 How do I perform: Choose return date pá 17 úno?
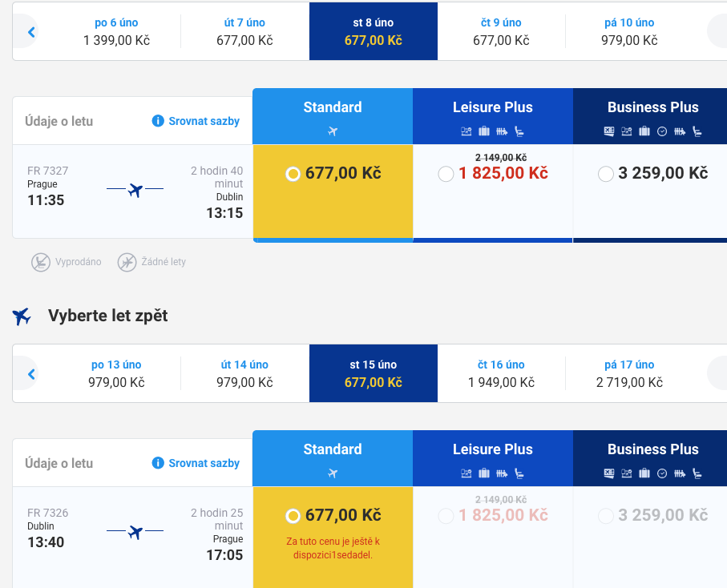pyautogui.click(x=629, y=373)
